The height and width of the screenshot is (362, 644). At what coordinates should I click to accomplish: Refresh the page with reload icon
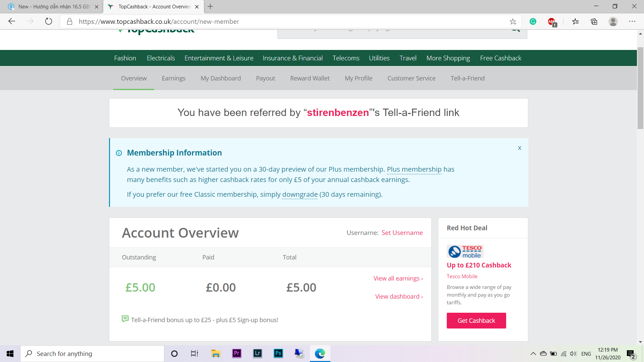tap(49, 21)
